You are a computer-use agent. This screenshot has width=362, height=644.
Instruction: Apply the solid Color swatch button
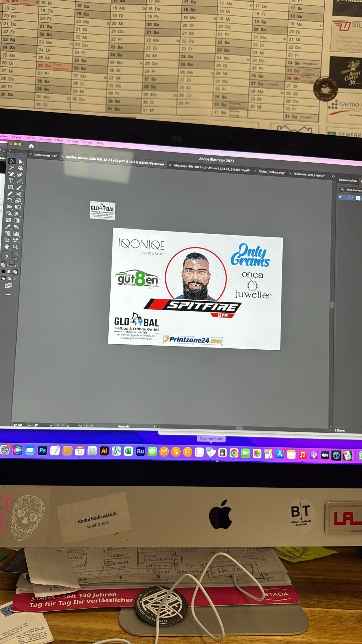point(3,271)
